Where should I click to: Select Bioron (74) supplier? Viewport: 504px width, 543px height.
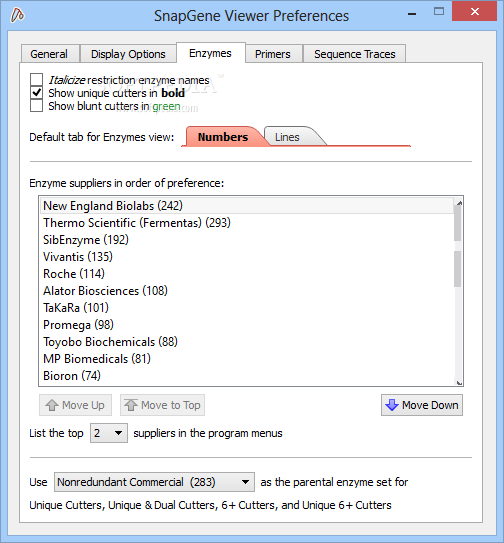(x=247, y=376)
